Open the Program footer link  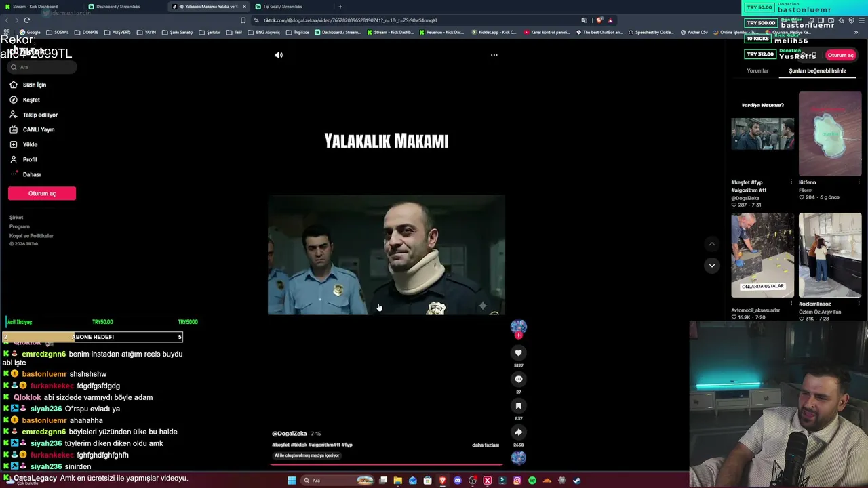[20, 226]
